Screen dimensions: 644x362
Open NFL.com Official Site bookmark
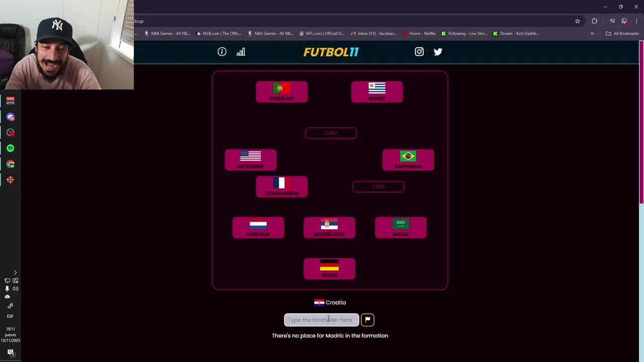click(x=321, y=34)
